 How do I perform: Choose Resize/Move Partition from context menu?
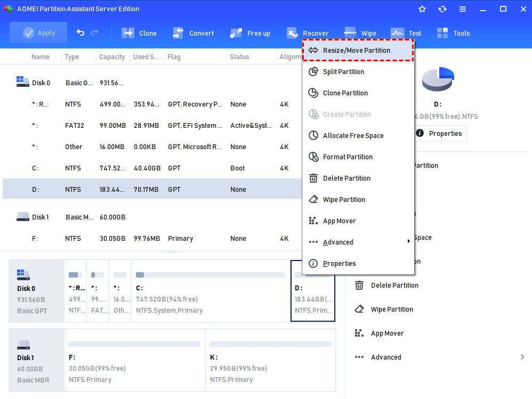click(x=358, y=50)
